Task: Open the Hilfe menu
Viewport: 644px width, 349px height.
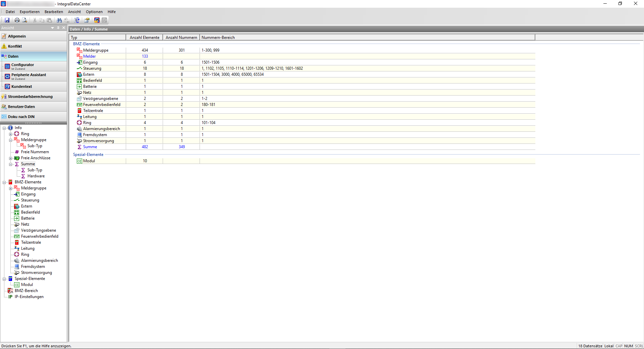Action: point(112,12)
